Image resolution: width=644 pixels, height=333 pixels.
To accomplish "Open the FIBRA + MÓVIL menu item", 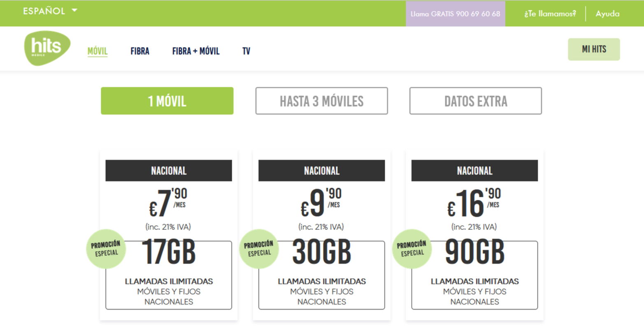I will point(196,51).
